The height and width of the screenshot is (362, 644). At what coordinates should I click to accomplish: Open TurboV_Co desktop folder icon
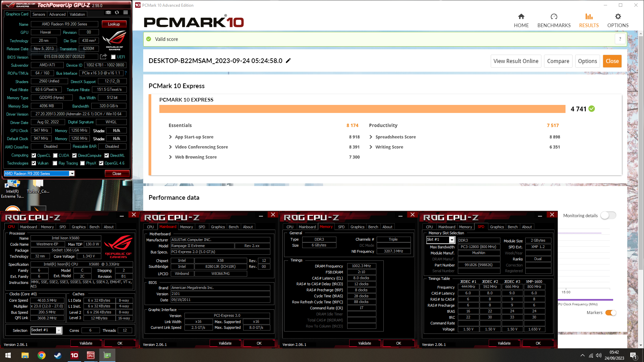(x=38, y=187)
